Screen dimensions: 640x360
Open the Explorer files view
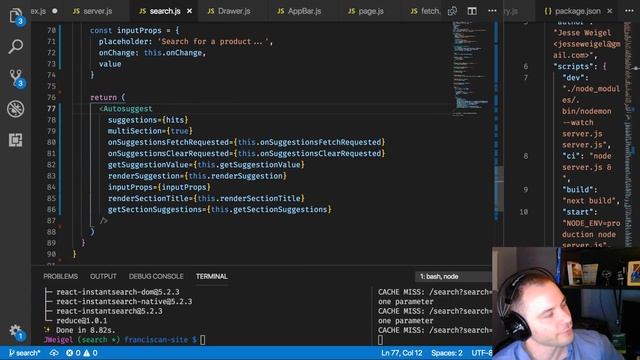coord(16,16)
